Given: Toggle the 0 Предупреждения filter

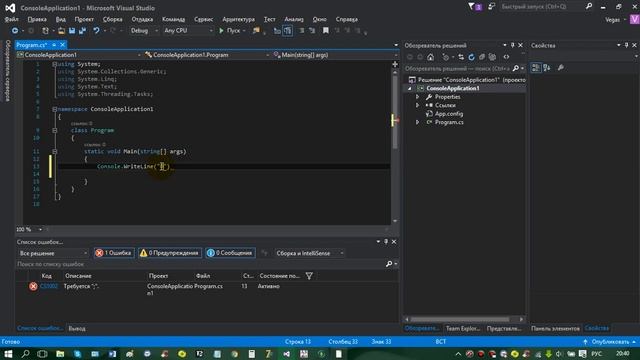Looking at the screenshot, I should pyautogui.click(x=170, y=253).
